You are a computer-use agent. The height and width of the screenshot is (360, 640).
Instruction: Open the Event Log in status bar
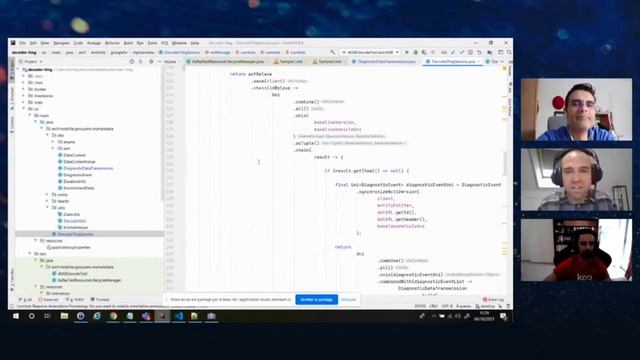[x=493, y=300]
